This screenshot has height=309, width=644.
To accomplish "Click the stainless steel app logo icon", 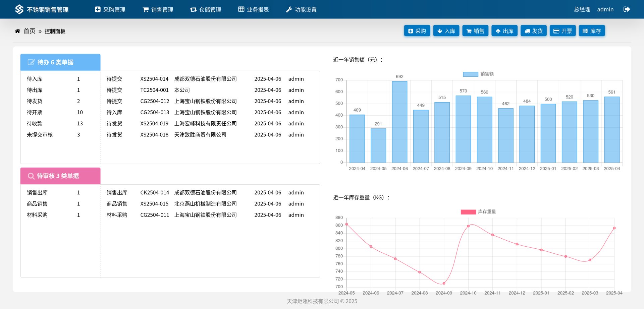I will pyautogui.click(x=19, y=9).
